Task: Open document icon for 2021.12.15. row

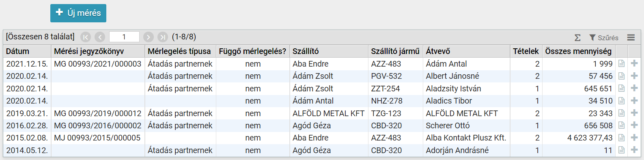Action: tap(621, 64)
